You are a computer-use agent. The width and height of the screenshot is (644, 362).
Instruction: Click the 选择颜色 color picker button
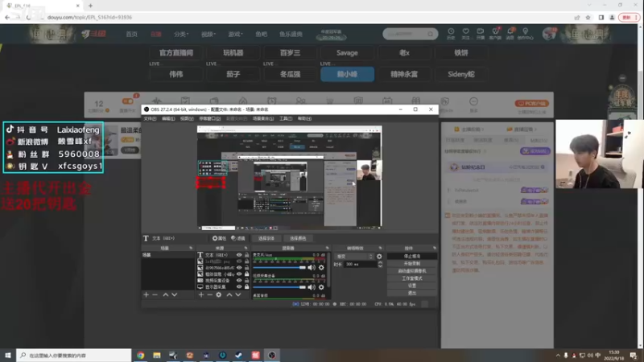pyautogui.click(x=298, y=238)
